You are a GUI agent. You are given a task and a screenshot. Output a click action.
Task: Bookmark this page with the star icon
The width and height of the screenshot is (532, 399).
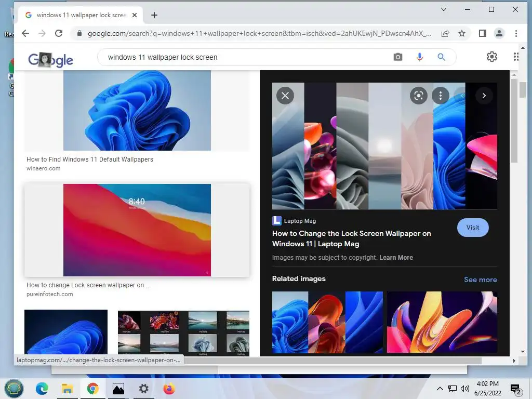[x=462, y=33]
